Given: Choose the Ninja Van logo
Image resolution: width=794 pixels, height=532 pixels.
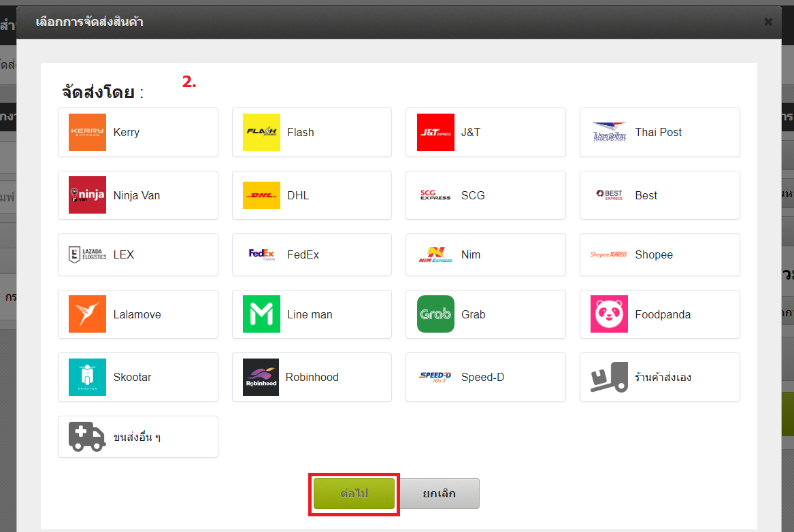Looking at the screenshot, I should [x=88, y=195].
